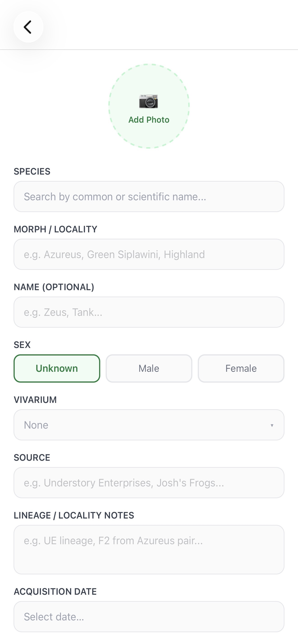This screenshot has width=298, height=644.
Task: Open the Vivarium selector showing None
Action: point(149,425)
